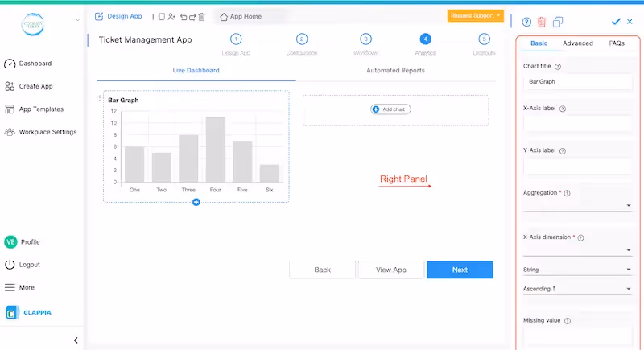Open the Dashboard sidebar item
Viewport: 644px width, 350px height.
(28, 64)
